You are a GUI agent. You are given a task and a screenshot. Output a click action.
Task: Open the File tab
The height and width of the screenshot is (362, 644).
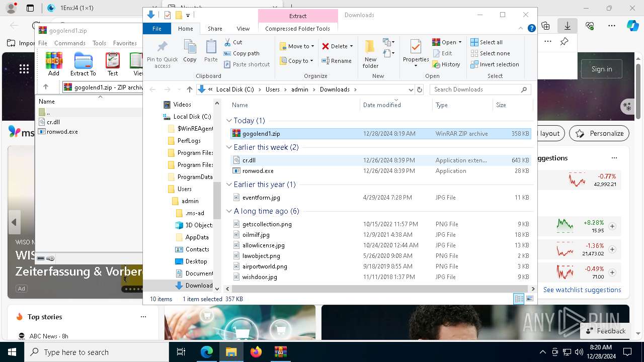[x=157, y=29]
